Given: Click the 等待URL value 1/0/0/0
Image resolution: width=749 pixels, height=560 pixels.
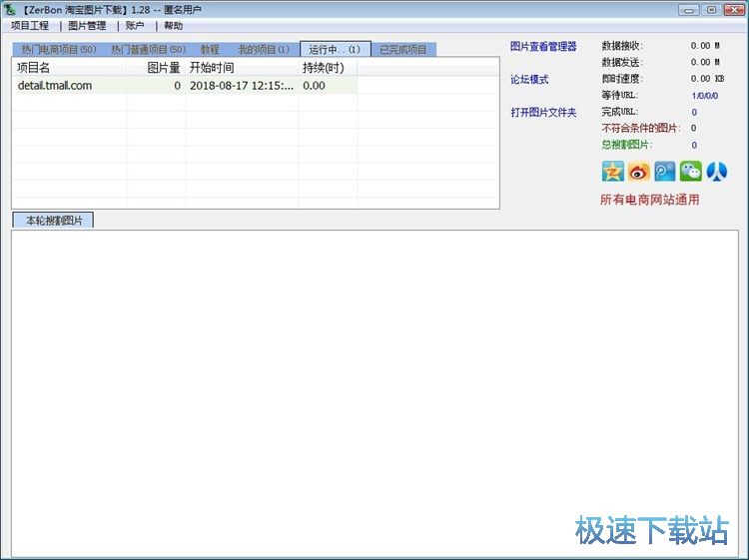Looking at the screenshot, I should (705, 96).
